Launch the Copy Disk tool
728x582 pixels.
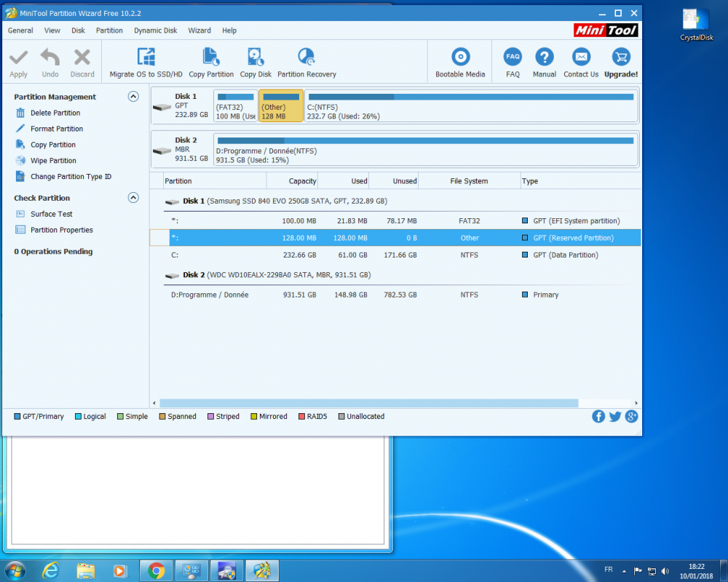click(x=256, y=57)
